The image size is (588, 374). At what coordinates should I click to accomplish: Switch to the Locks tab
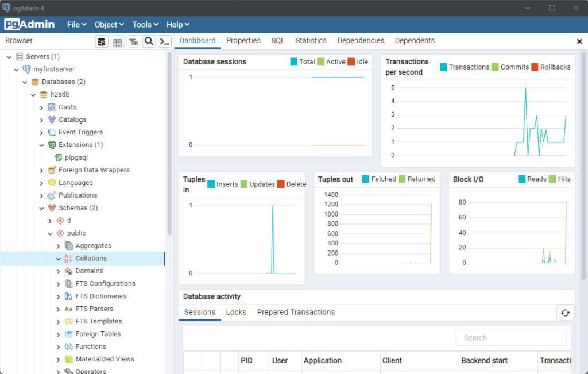coord(236,312)
